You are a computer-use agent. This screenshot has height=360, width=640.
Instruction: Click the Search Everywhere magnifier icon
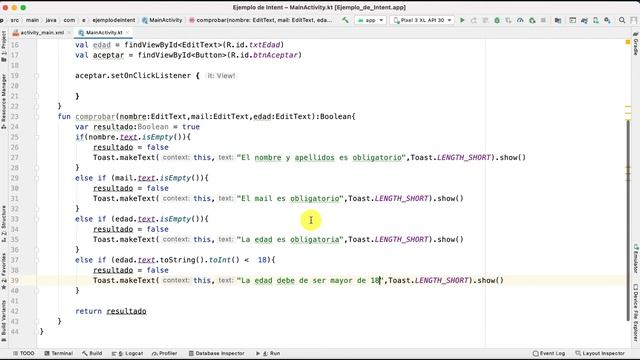click(622, 20)
